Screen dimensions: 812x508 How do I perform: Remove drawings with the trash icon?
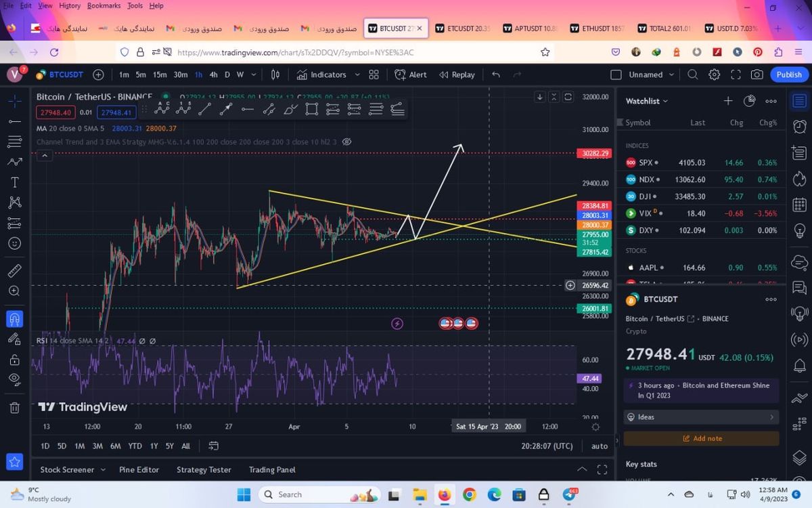[14, 408]
